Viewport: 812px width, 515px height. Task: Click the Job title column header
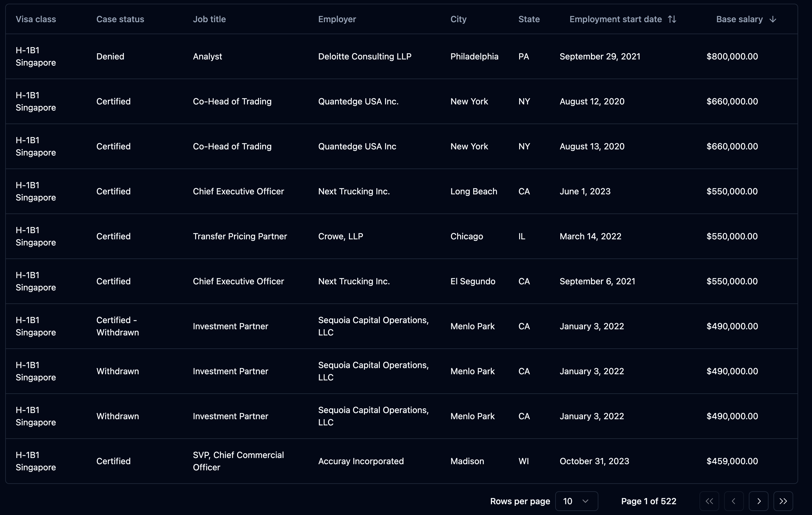209,19
